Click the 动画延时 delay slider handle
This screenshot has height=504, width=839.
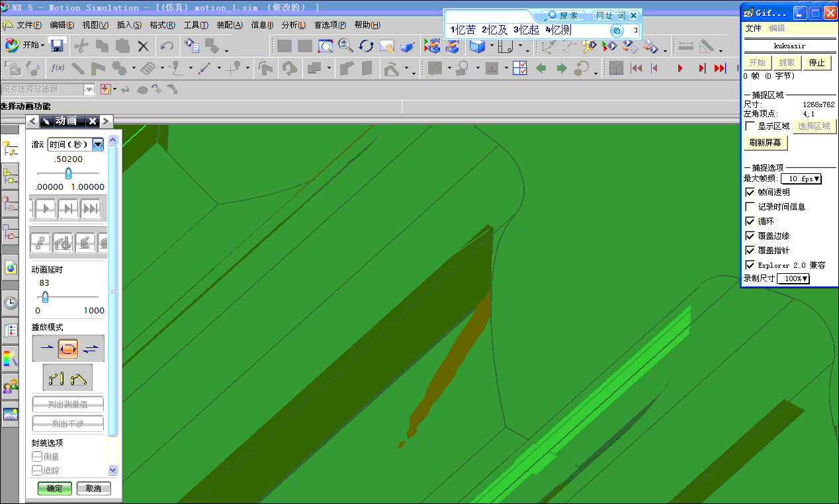(45, 297)
